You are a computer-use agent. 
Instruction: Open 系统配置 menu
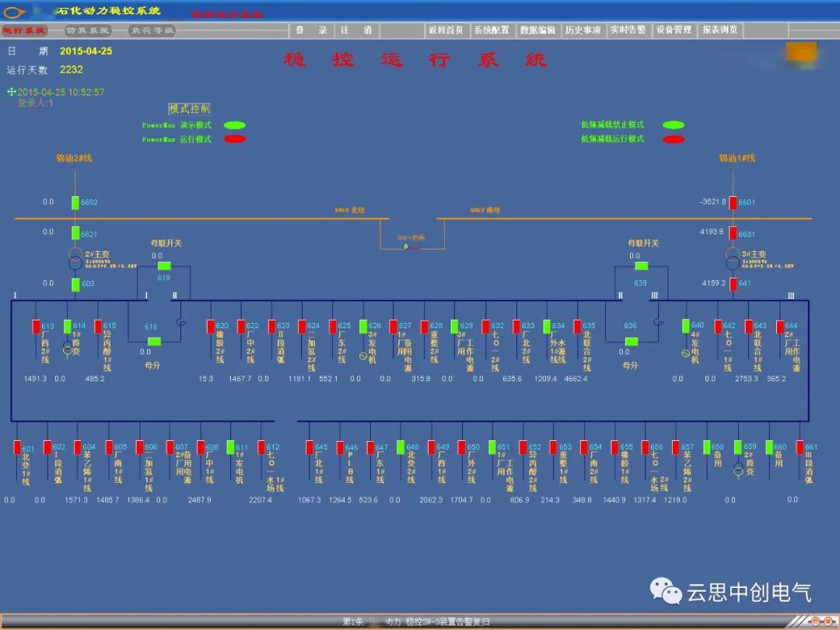[x=492, y=30]
